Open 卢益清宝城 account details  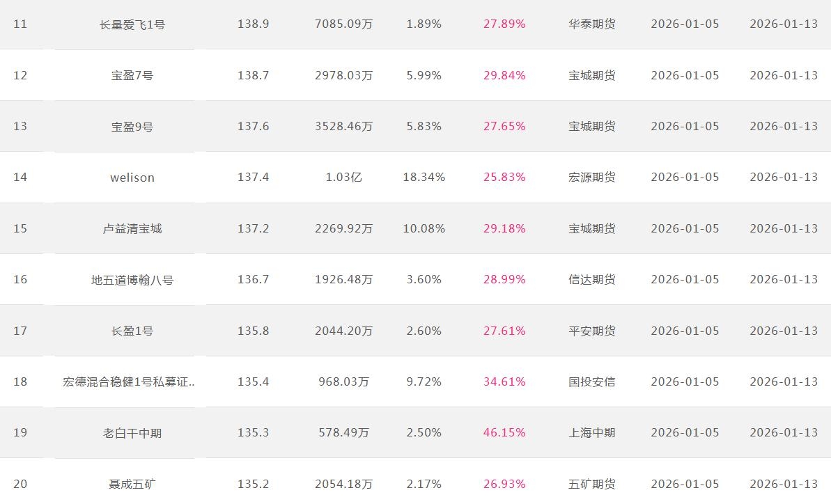coord(132,228)
